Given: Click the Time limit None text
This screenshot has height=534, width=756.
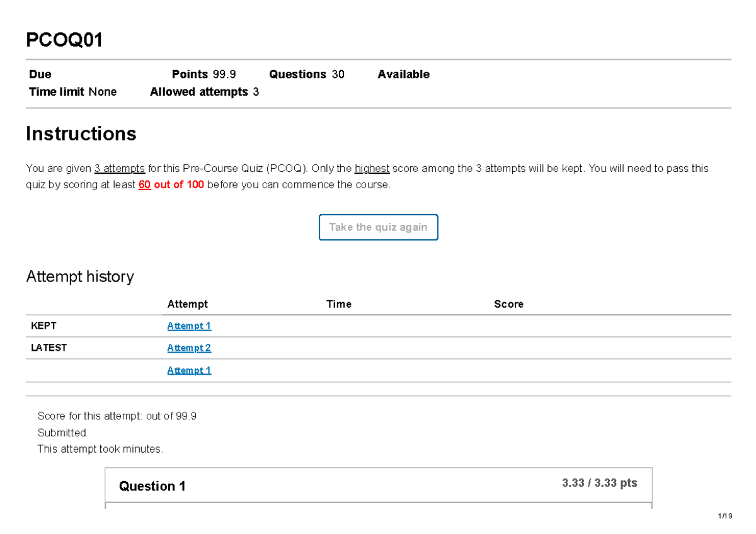Looking at the screenshot, I should coord(73,92).
